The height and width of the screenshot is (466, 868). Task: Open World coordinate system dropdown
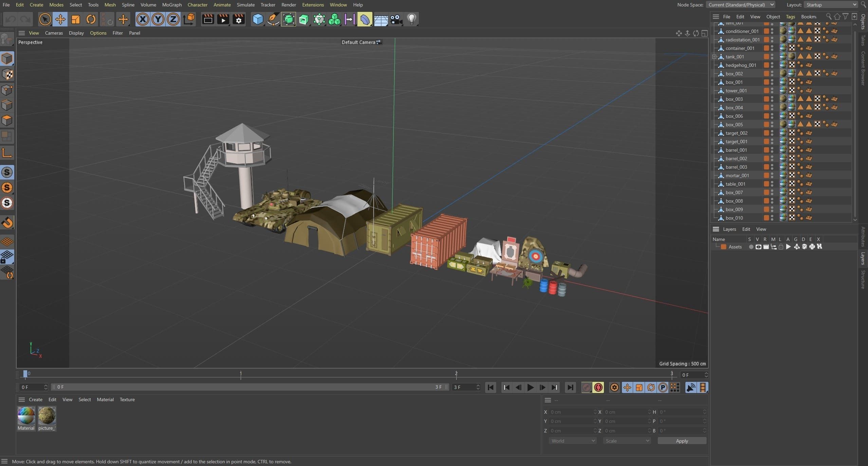573,441
